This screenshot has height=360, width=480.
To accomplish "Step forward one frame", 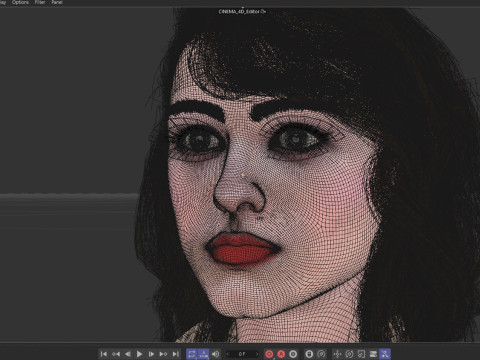I will (151, 354).
